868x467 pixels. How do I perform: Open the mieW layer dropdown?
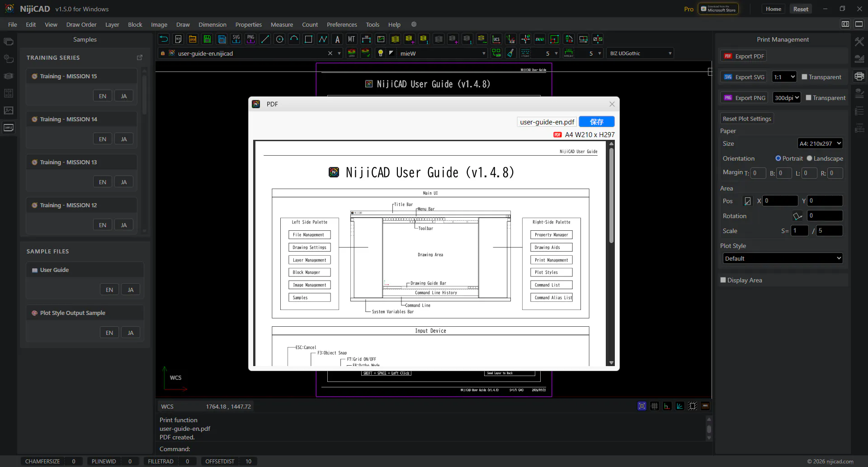click(442, 53)
